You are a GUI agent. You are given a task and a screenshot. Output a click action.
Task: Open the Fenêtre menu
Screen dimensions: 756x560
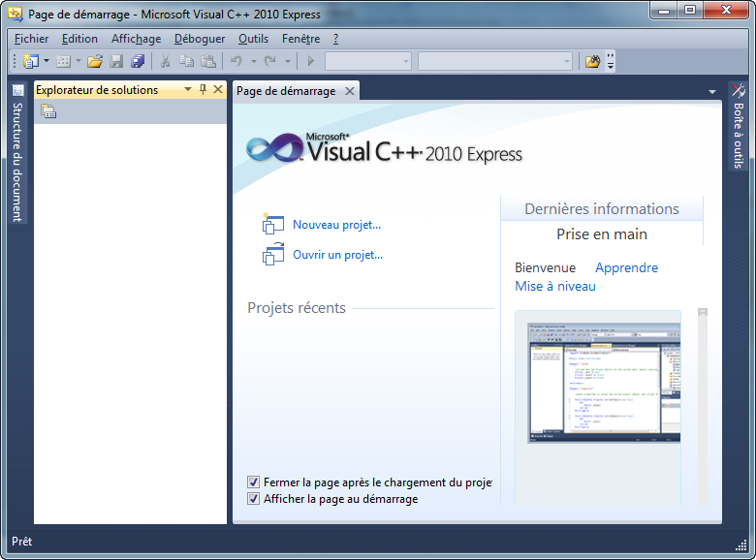click(x=300, y=39)
